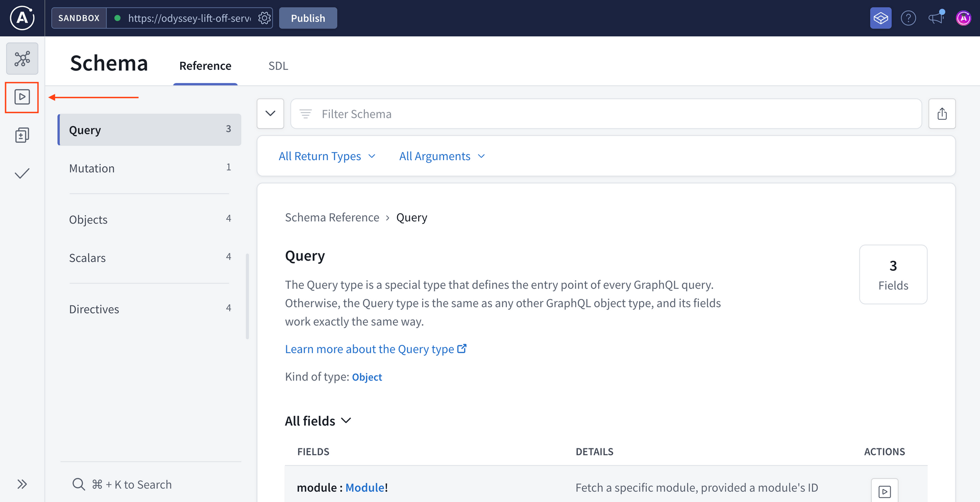Select the Schema graph icon in sidebar
The image size is (980, 502).
(21, 58)
